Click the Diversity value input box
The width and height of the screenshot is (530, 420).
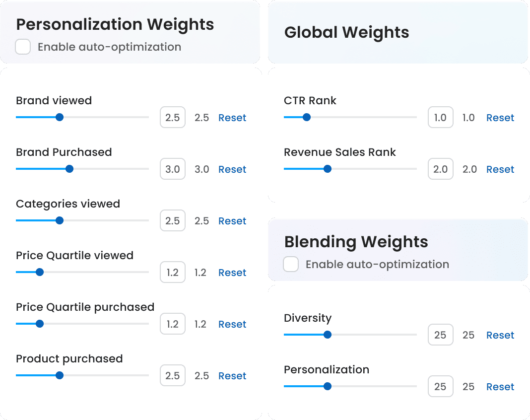(x=441, y=335)
